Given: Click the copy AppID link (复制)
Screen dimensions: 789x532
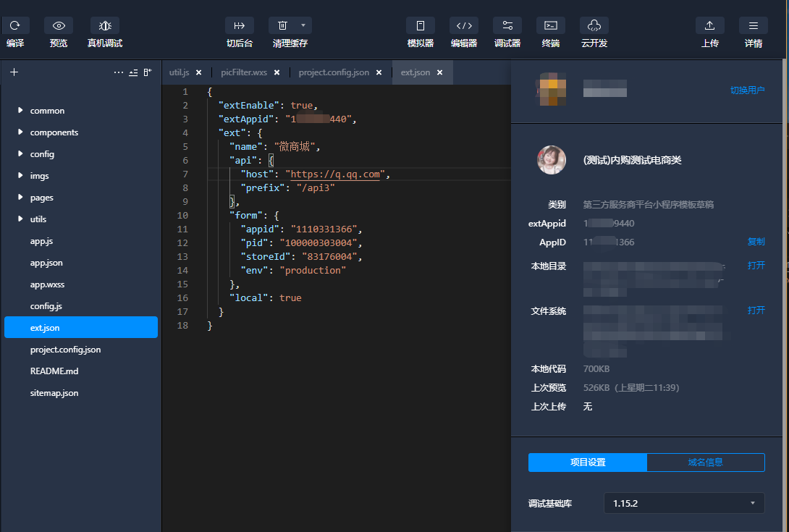Looking at the screenshot, I should tap(756, 242).
